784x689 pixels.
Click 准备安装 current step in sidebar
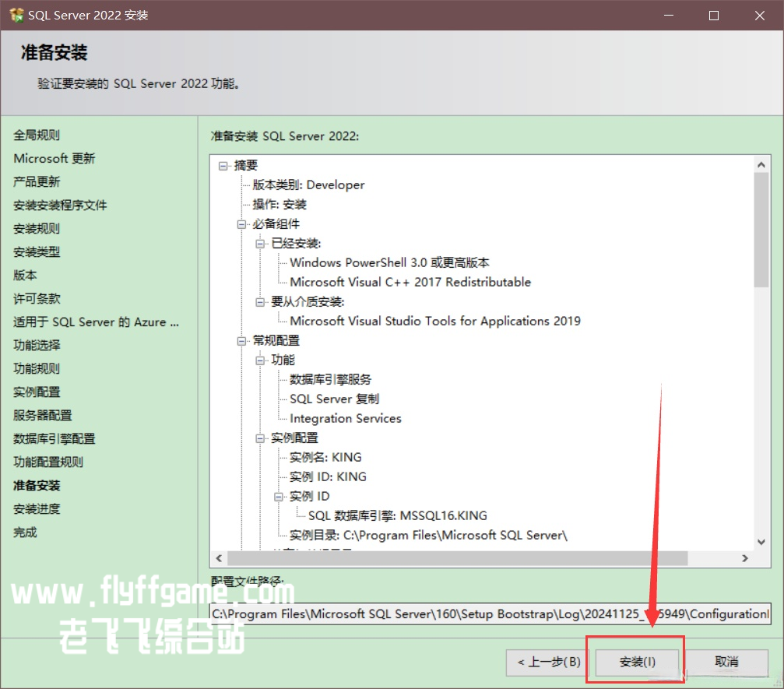[37, 486]
